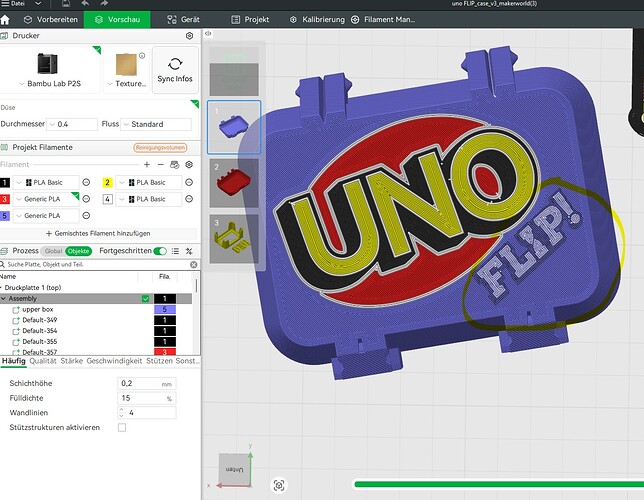Switch process scope to Global
Screen dimensions: 644x500
[53, 251]
